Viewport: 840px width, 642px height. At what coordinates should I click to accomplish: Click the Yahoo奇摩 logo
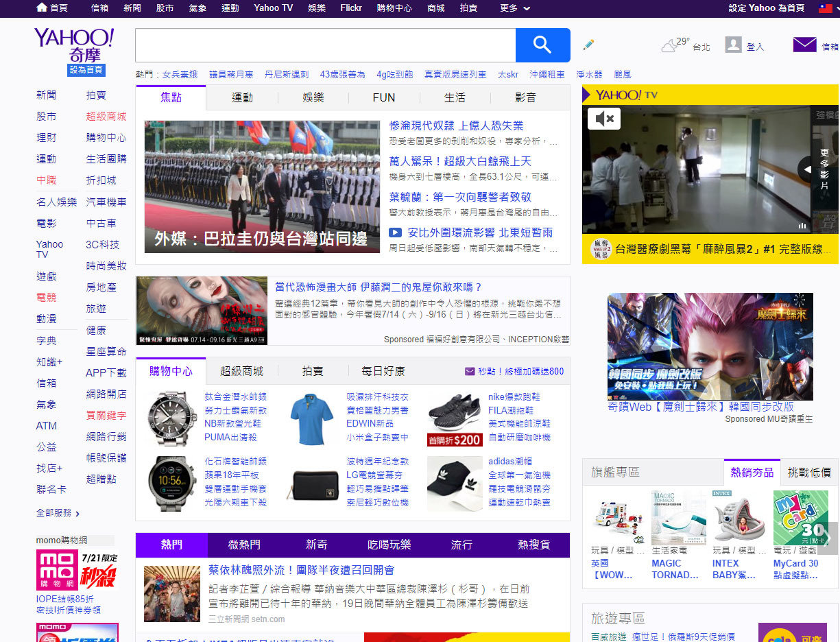tap(74, 45)
